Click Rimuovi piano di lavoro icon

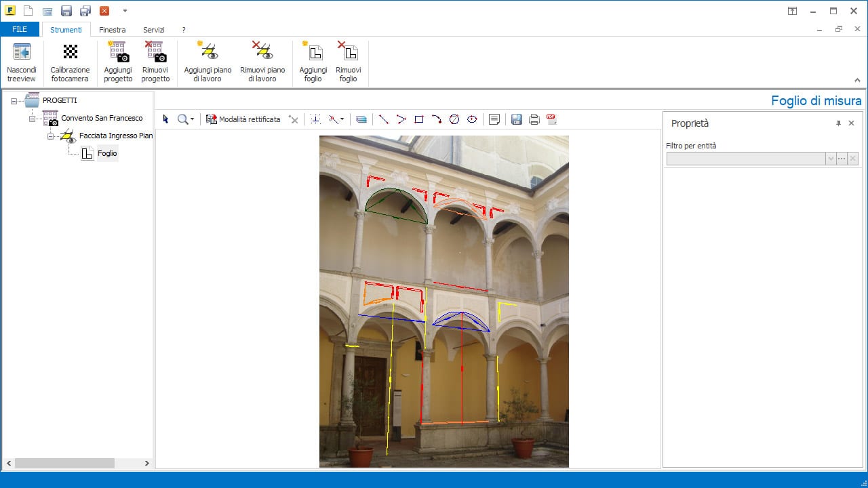tap(262, 52)
